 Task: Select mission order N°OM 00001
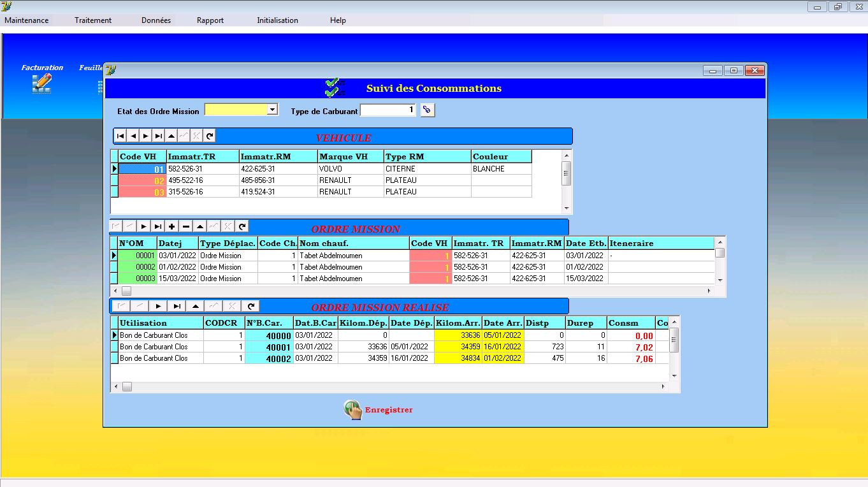137,256
